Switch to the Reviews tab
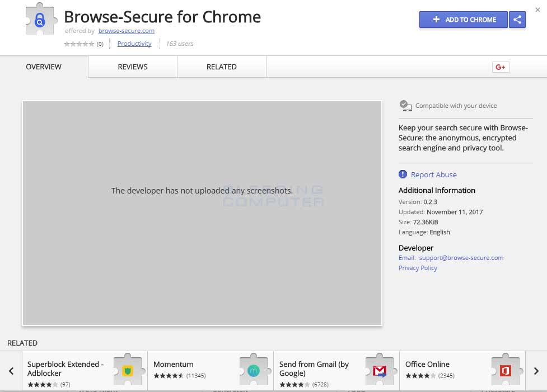Viewport: 547px width, 392px height. pyautogui.click(x=133, y=67)
